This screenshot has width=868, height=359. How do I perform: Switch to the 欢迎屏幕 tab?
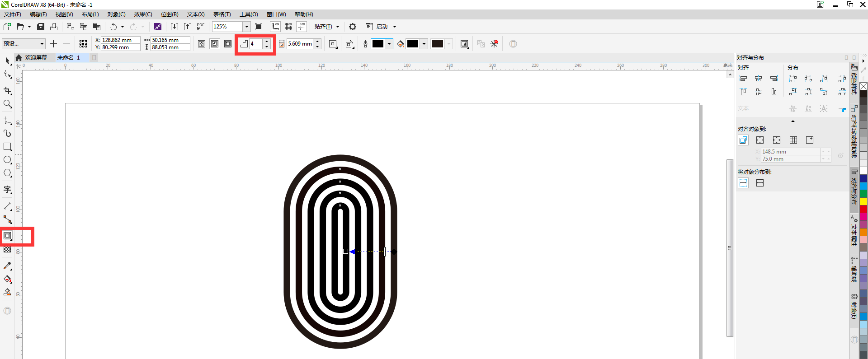click(36, 58)
